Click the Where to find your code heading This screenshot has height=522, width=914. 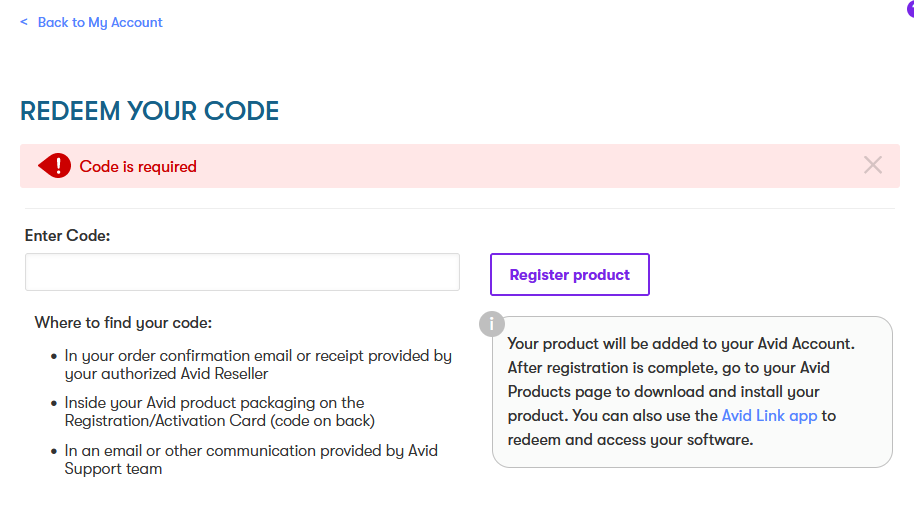pyautogui.click(x=123, y=323)
